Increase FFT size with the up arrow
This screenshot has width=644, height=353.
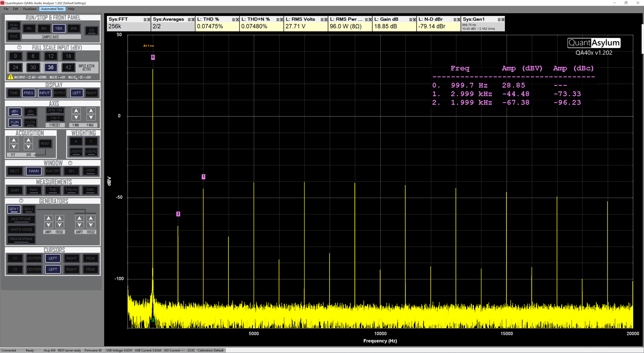tap(14, 140)
